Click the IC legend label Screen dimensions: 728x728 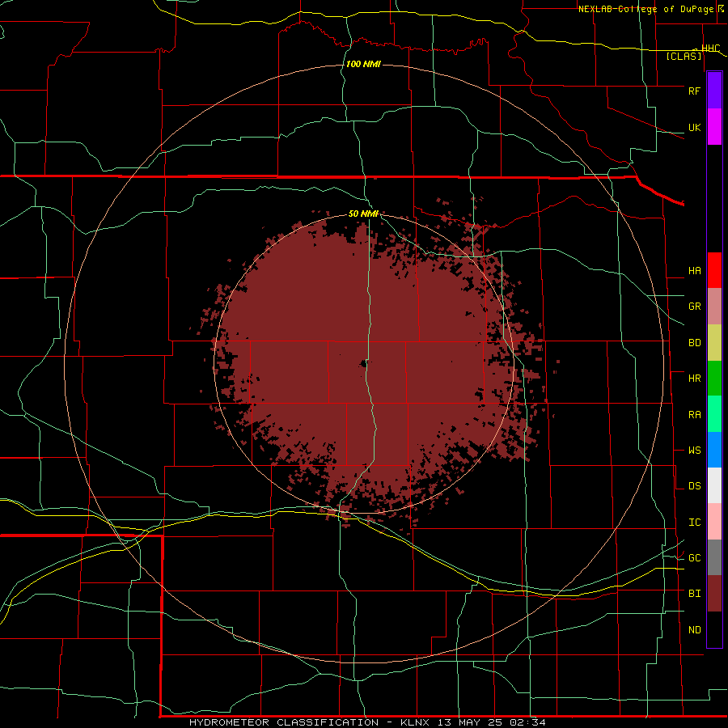[694, 523]
